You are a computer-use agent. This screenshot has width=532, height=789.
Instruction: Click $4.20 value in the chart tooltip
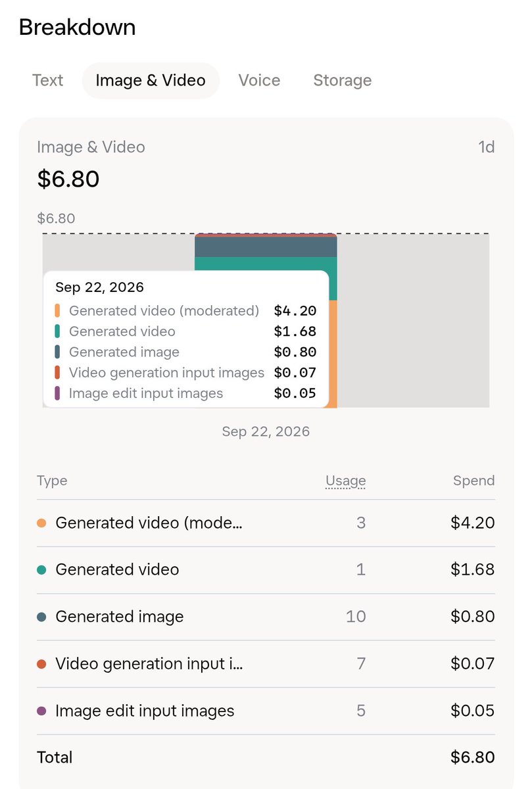click(295, 311)
